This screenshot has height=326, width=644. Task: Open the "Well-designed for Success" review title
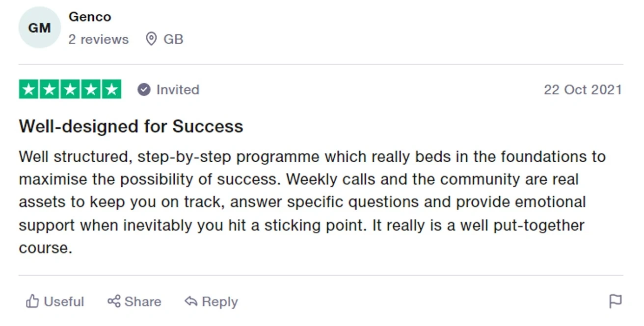tap(131, 126)
